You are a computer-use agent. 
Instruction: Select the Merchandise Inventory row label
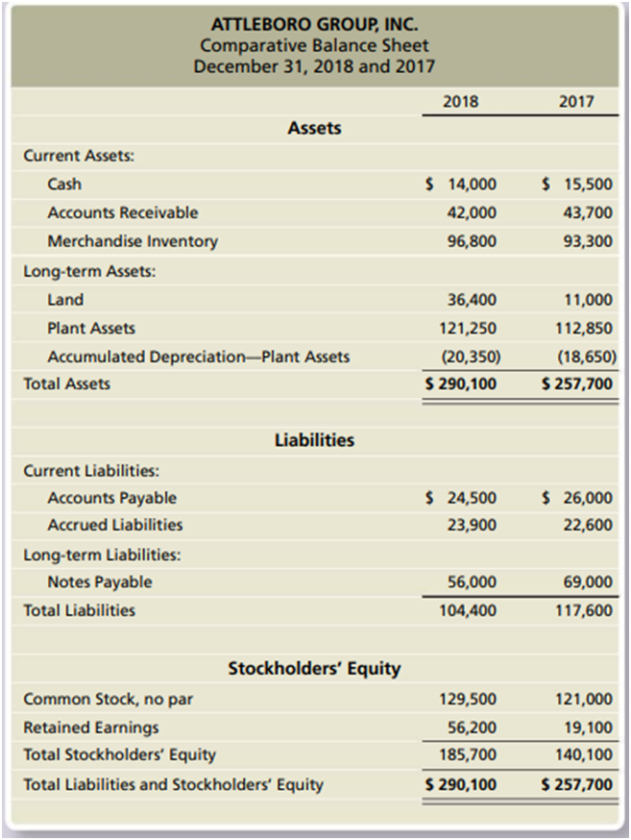pyautogui.click(x=133, y=241)
